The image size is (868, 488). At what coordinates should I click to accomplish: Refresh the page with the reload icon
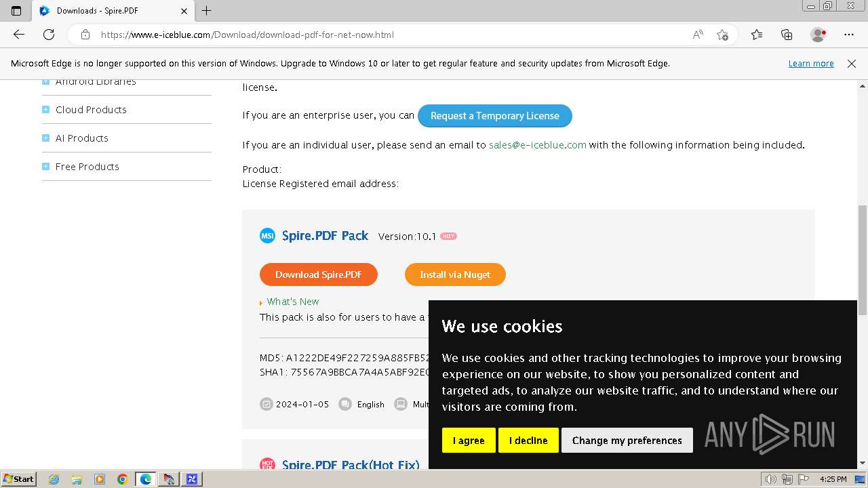point(49,35)
